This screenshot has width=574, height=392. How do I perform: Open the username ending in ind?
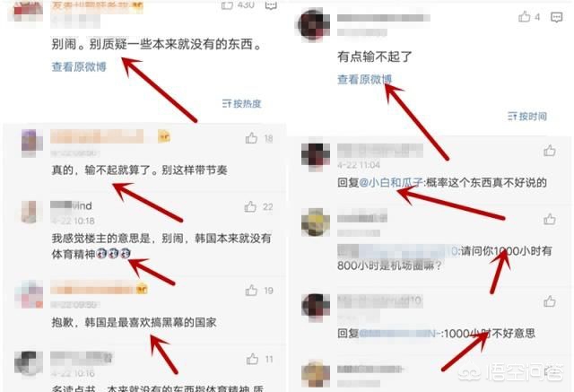tap(72, 205)
